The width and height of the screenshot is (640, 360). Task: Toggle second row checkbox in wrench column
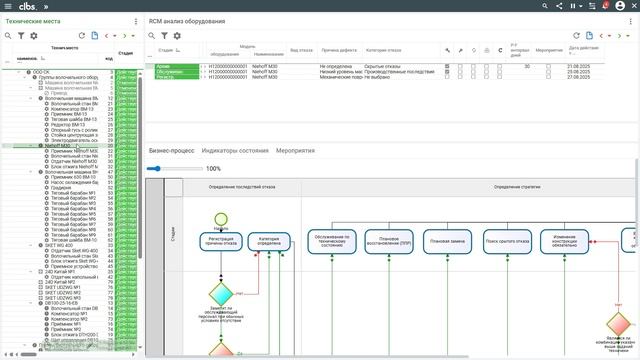pos(447,71)
